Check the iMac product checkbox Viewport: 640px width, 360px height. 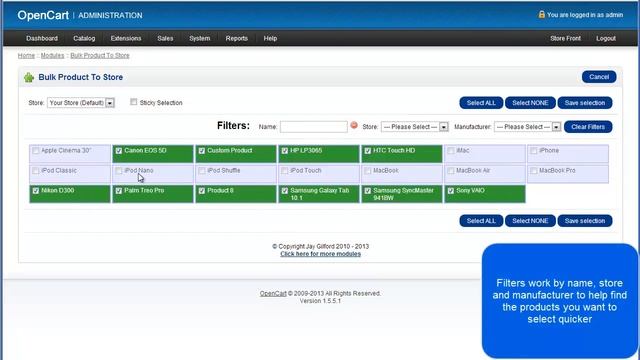pos(451,151)
